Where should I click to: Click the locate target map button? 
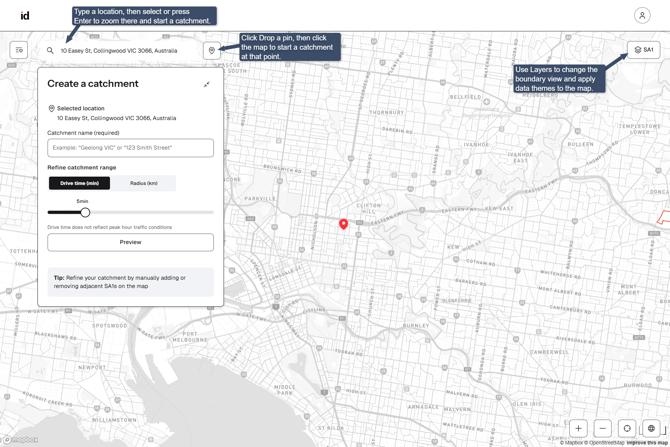pos(627,428)
